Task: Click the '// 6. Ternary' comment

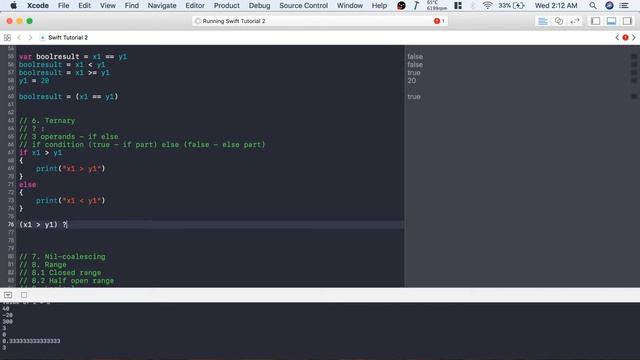Action: [47, 121]
